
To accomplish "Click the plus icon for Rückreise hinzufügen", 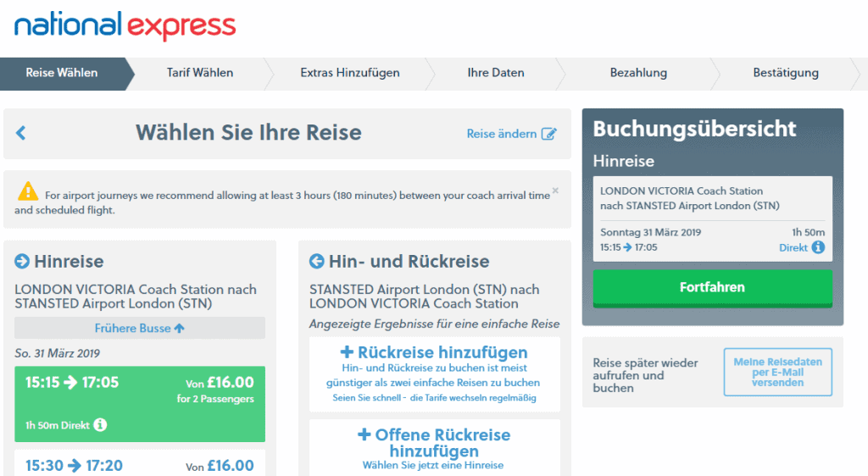I will tap(347, 352).
